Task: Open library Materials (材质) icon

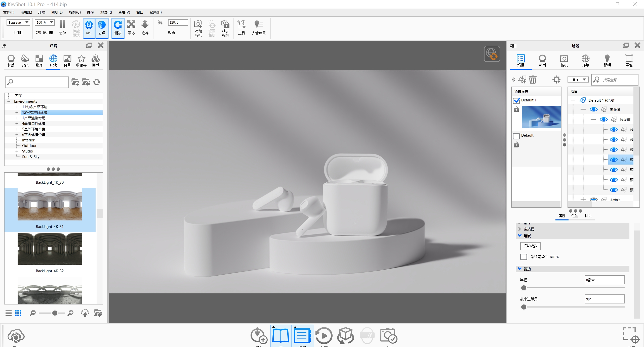Action: [11, 59]
